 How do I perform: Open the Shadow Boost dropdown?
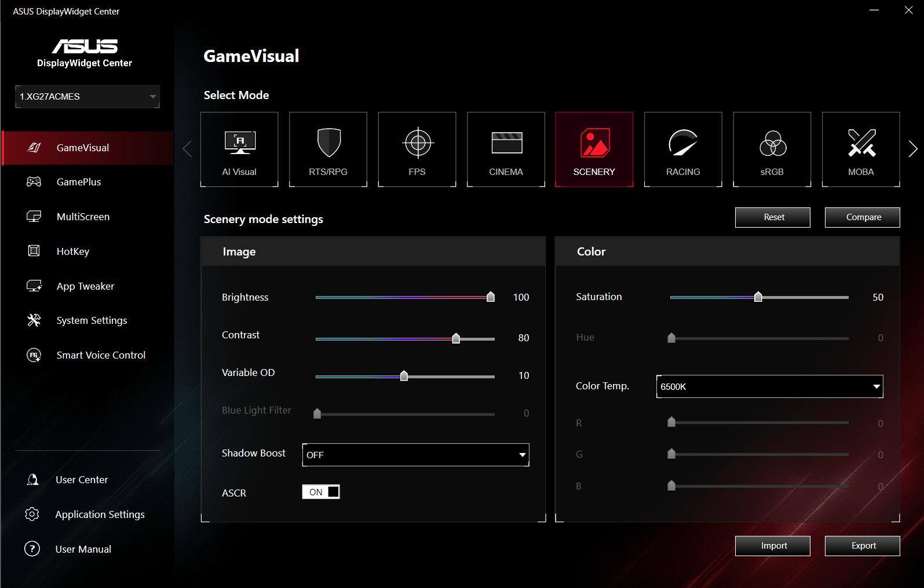415,455
